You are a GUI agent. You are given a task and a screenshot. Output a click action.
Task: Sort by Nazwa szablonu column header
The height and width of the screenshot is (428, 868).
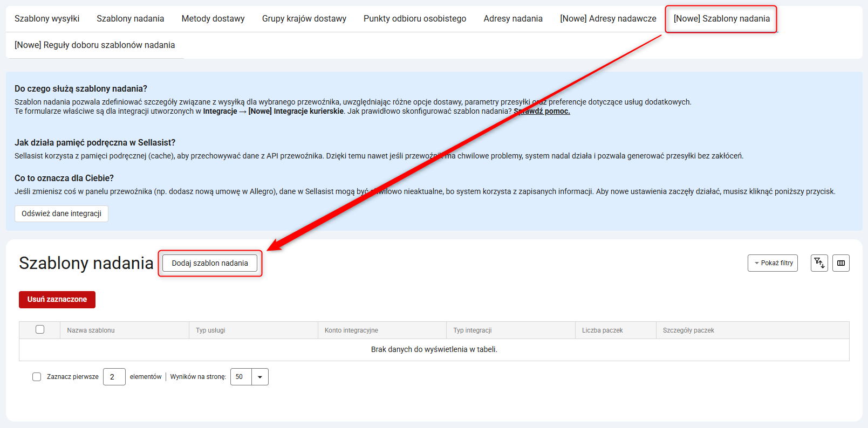pos(91,330)
